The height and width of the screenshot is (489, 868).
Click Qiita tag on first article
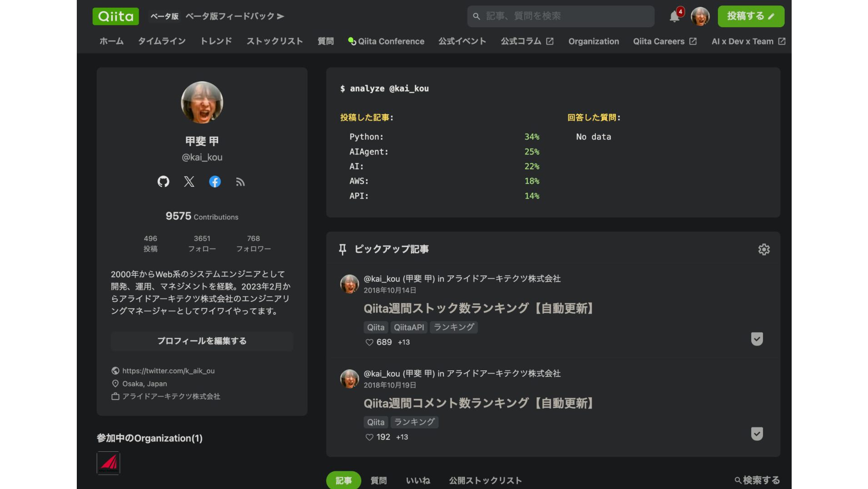click(x=375, y=327)
